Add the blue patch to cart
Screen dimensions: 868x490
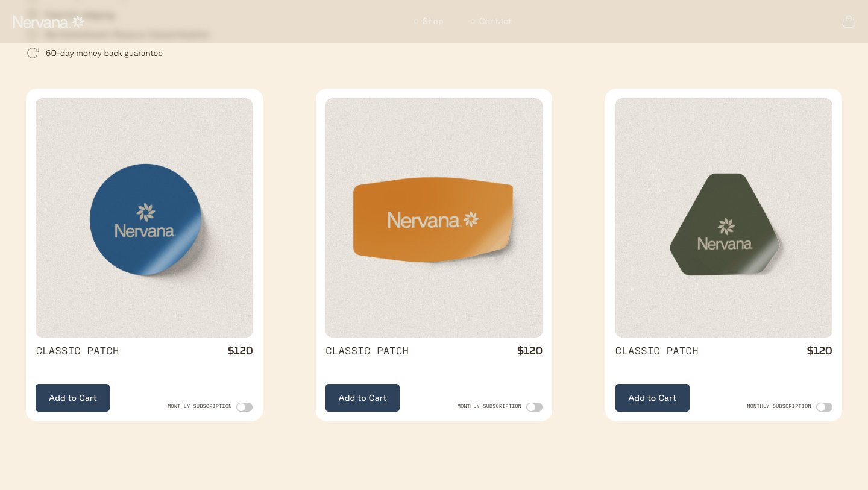tap(72, 398)
